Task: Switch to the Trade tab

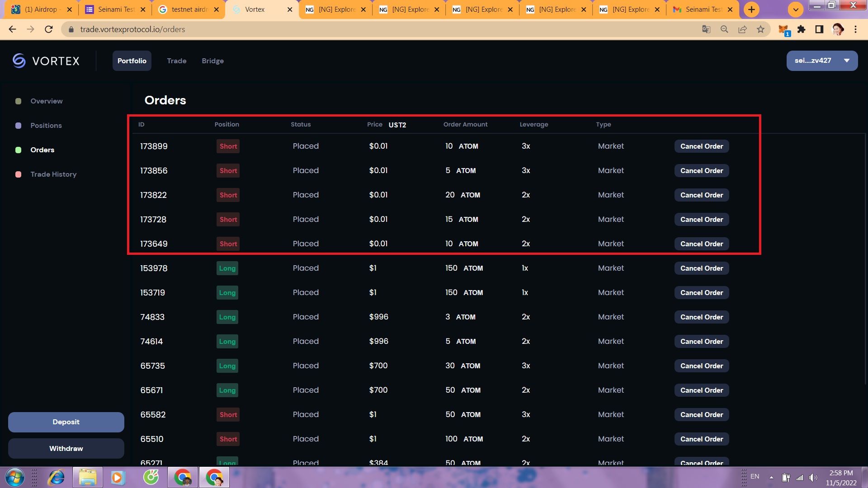Action: point(176,61)
